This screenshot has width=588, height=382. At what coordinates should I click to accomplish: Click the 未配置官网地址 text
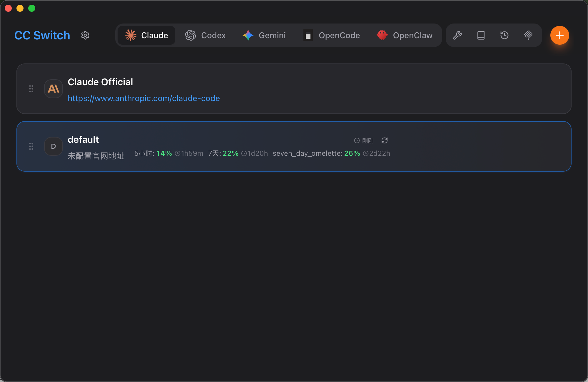point(96,156)
